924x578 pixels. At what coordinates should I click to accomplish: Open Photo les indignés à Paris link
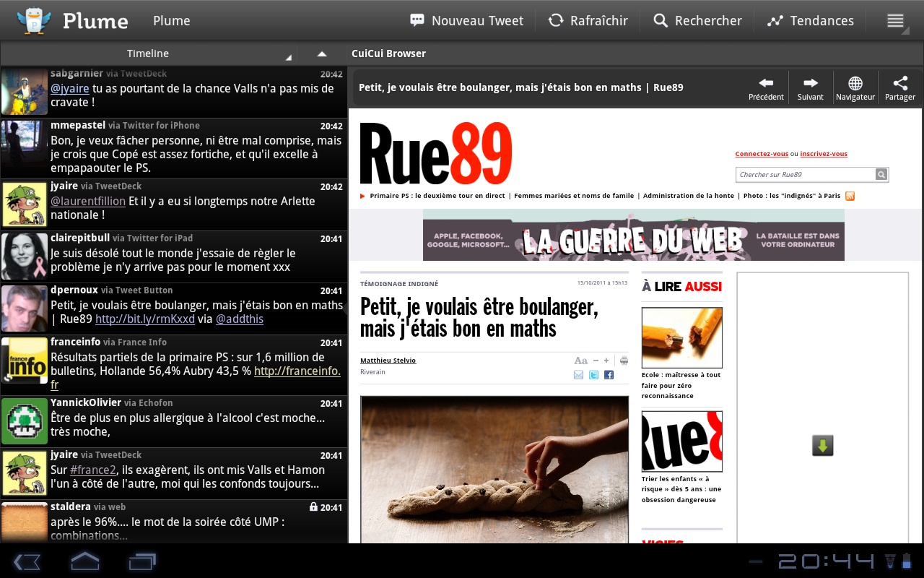click(x=792, y=196)
